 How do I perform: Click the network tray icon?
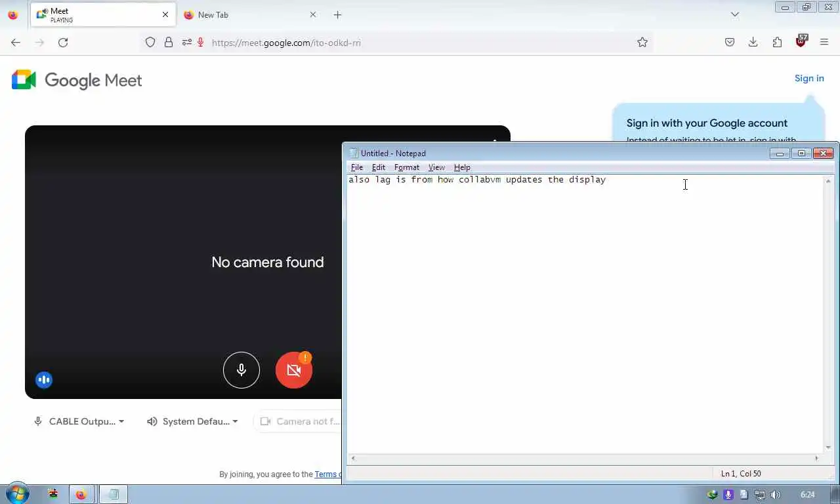(760, 495)
